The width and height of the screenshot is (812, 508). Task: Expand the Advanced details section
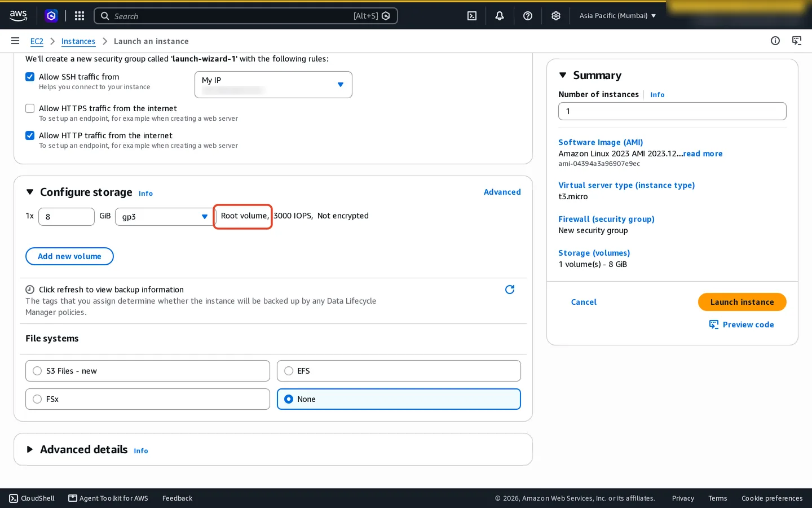(x=30, y=449)
